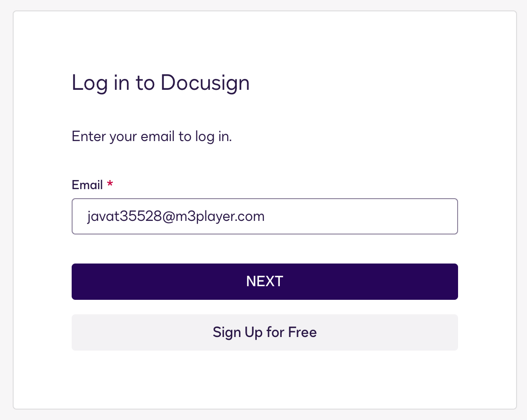Screen dimensions: 527x420
Task: Click the word 'Free' on signup button
Action: [x=303, y=332]
